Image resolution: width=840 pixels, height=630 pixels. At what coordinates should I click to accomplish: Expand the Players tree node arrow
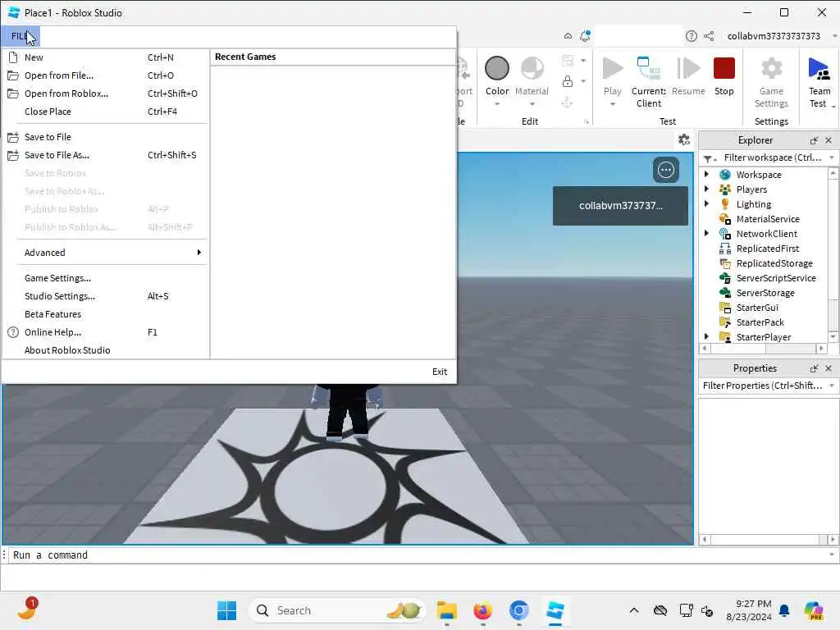pos(706,189)
